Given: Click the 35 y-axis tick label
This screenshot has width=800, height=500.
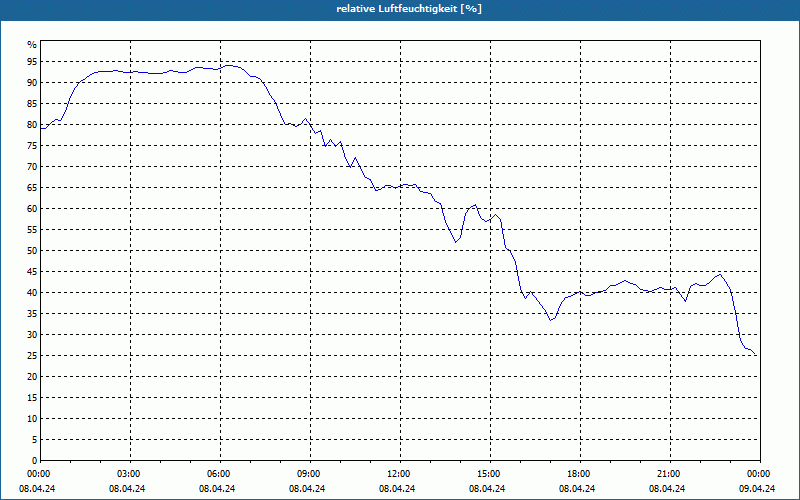Looking at the screenshot, I should (32, 314).
